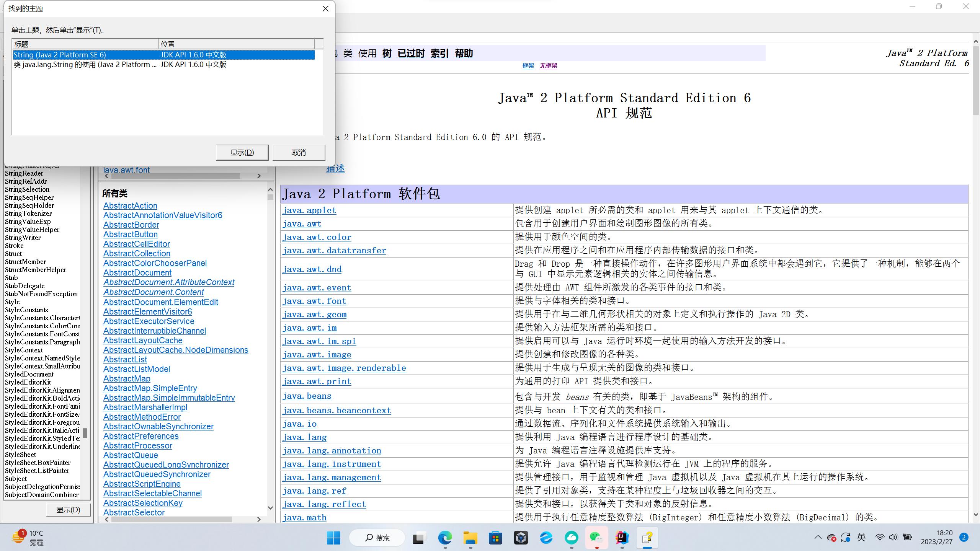Click the CHM help viewer taskbar icon

coord(647,538)
